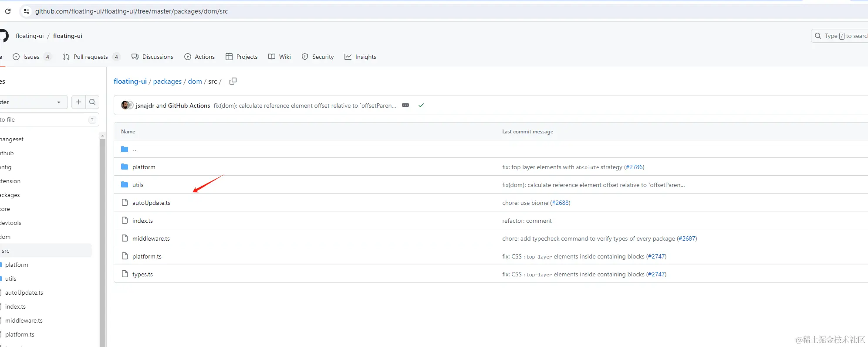Image resolution: width=868 pixels, height=347 pixels.
Task: Open pull request #2786 link
Action: point(634,167)
